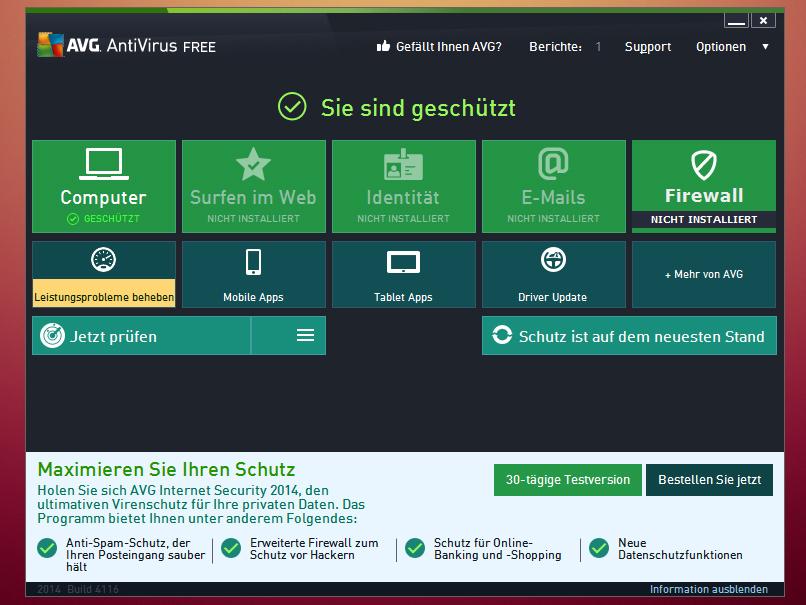
Task: Click the Online-Banking protection checkmark
Action: tap(415, 548)
